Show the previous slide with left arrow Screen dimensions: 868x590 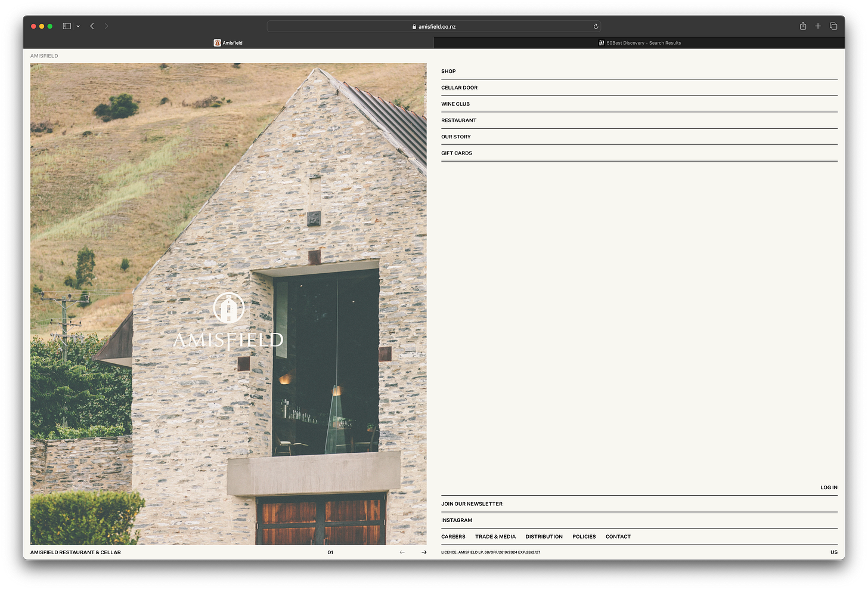pyautogui.click(x=402, y=552)
